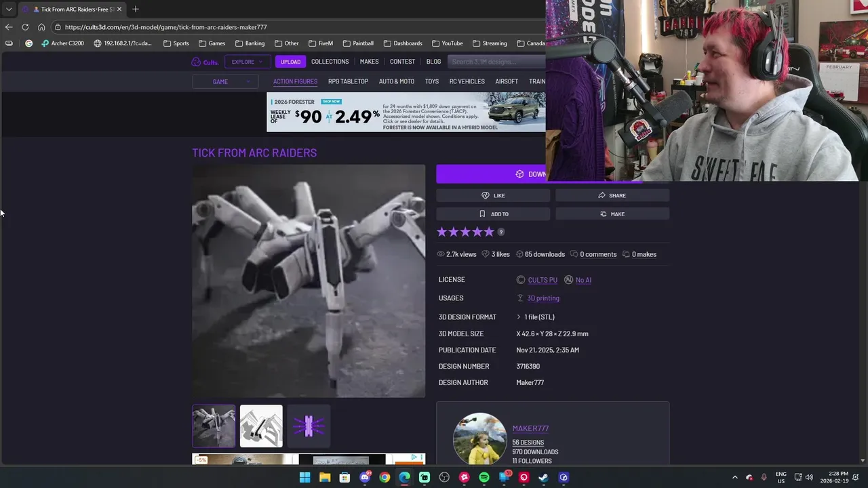Select the white render thumbnail

click(x=261, y=426)
